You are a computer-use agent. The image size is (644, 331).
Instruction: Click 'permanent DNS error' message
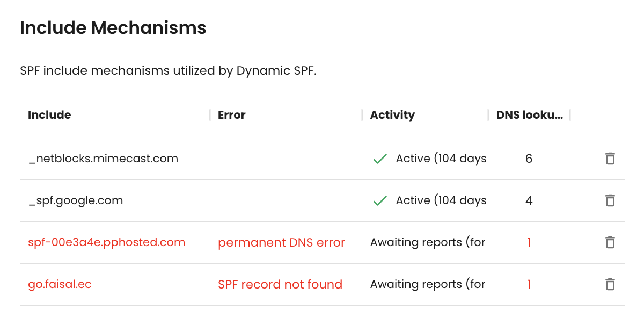click(281, 242)
